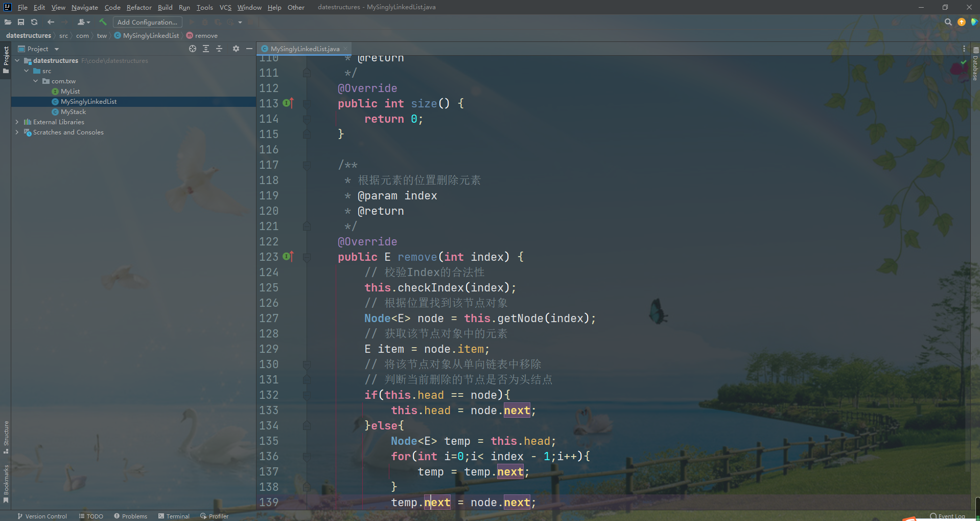
Task: Open the Navigate menu
Action: click(x=84, y=7)
